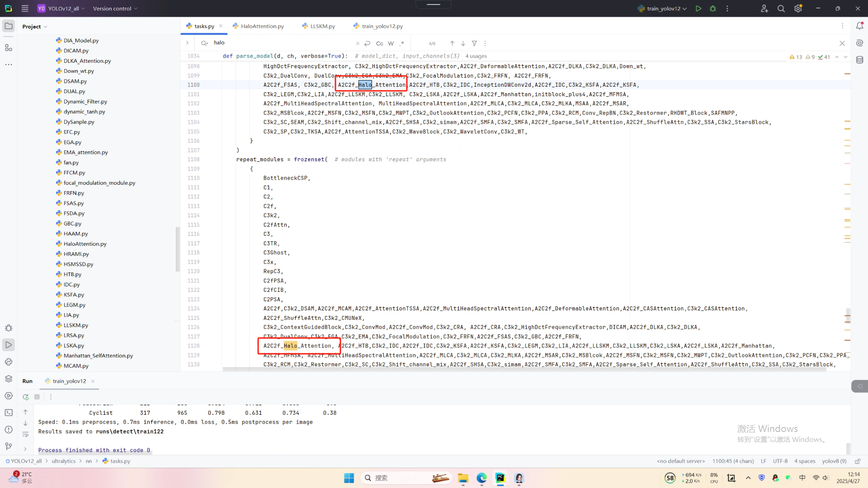Switch to the HaloAttention.py editor tab
Screen dimensions: 868x488
(x=262, y=26)
